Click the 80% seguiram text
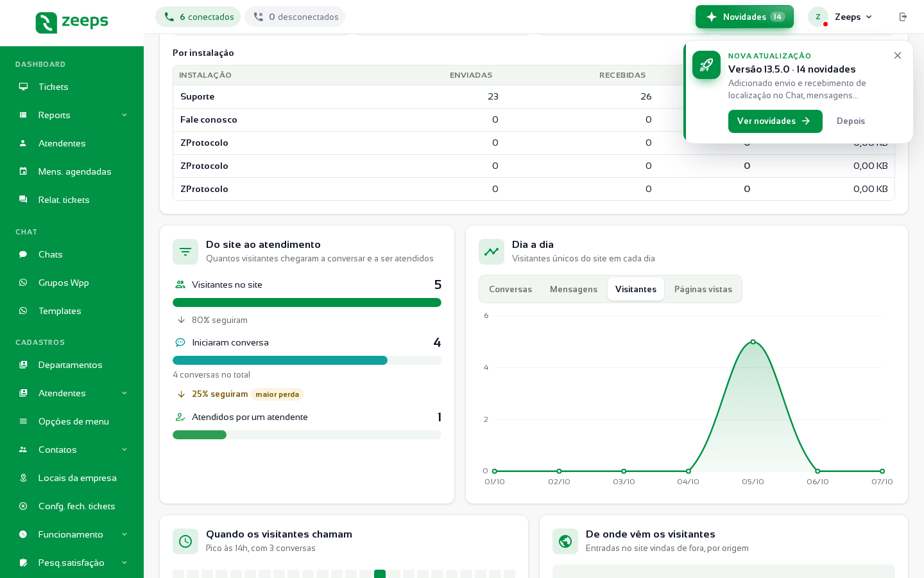This screenshot has height=578, width=924. point(219,320)
